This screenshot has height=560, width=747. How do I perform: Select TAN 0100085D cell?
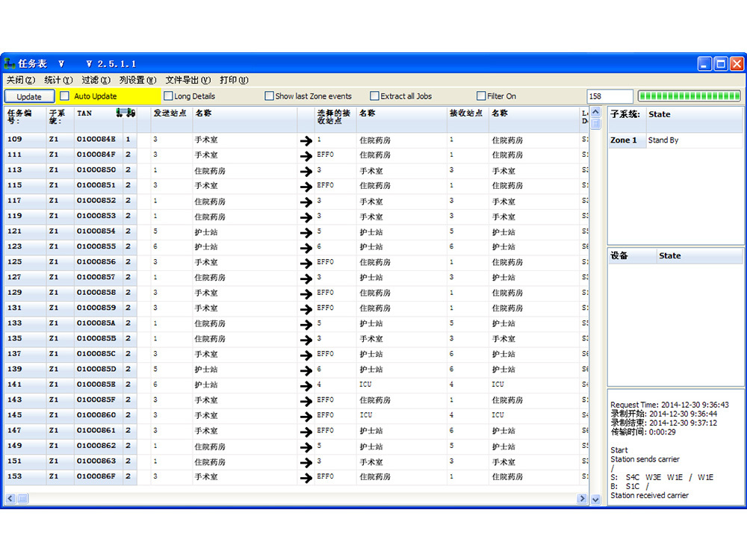[x=96, y=369]
